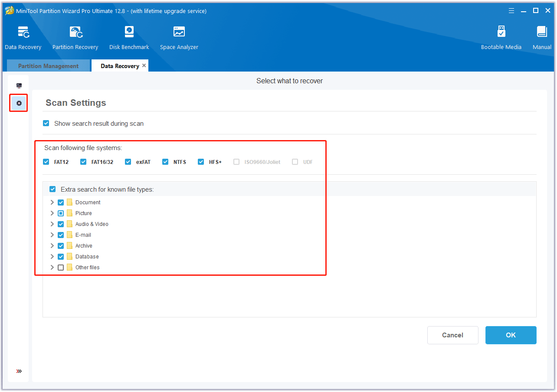Check the Other files folder checkbox
This screenshot has width=557, height=392.
(x=61, y=268)
